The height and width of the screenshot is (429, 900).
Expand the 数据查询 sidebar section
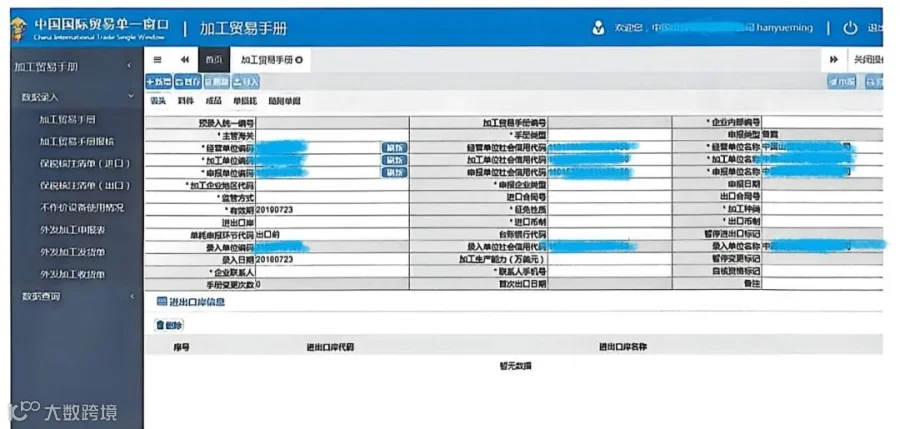click(77, 296)
